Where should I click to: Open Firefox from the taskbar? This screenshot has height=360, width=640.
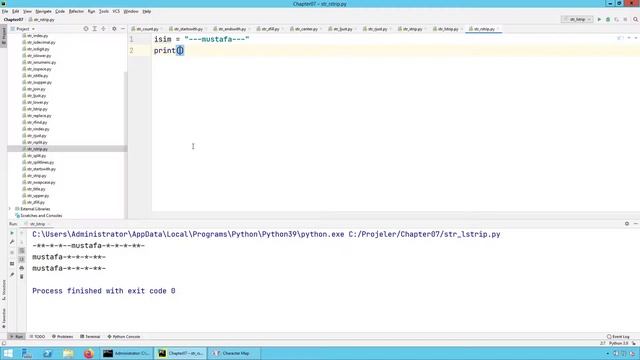[x=89, y=353]
